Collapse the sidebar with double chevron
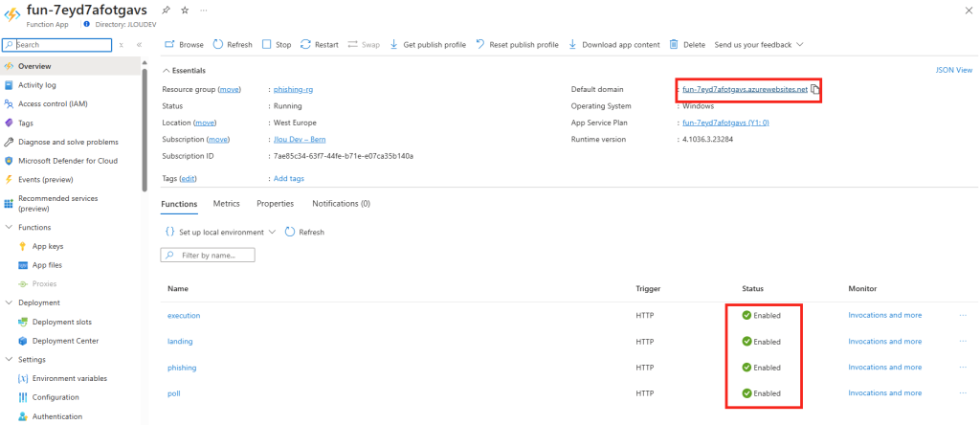The height and width of the screenshot is (425, 980). pos(139,45)
